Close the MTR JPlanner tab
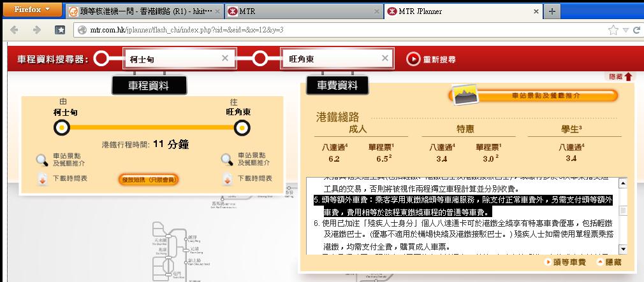 (536, 11)
